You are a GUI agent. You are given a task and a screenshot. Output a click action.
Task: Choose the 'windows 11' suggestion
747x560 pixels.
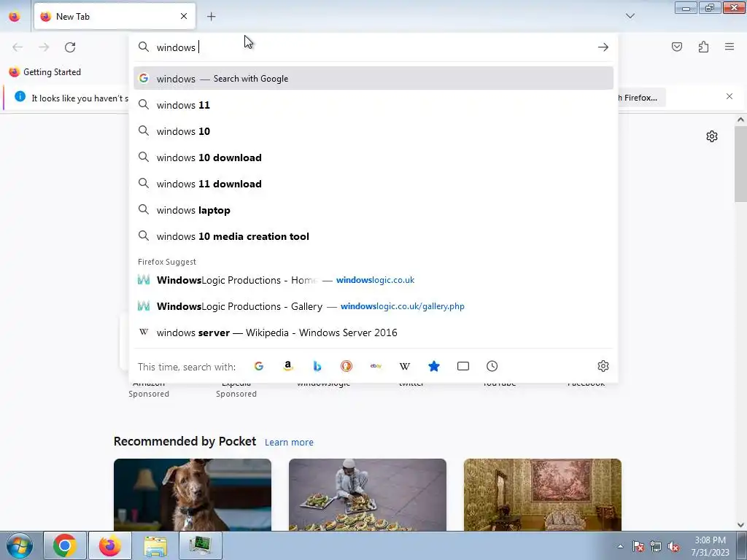(373, 105)
